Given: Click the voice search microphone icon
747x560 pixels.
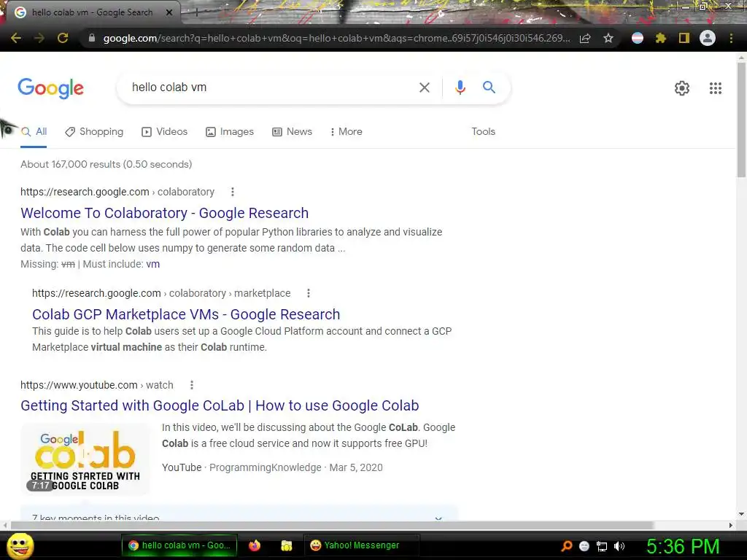Looking at the screenshot, I should coord(460,87).
